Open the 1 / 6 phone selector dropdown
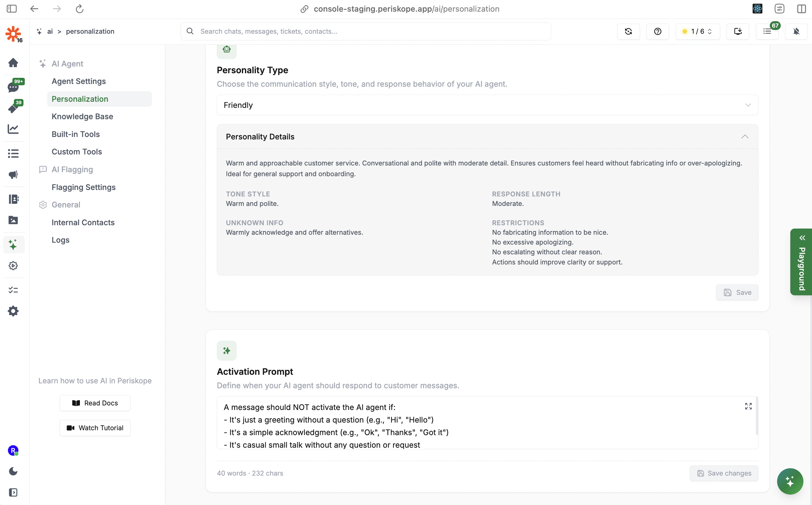Viewport: 812px width, 505px height. (697, 31)
